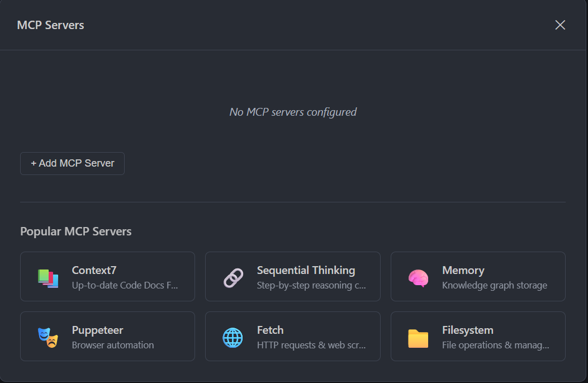Select the Sequential Thinking server title

pos(306,270)
